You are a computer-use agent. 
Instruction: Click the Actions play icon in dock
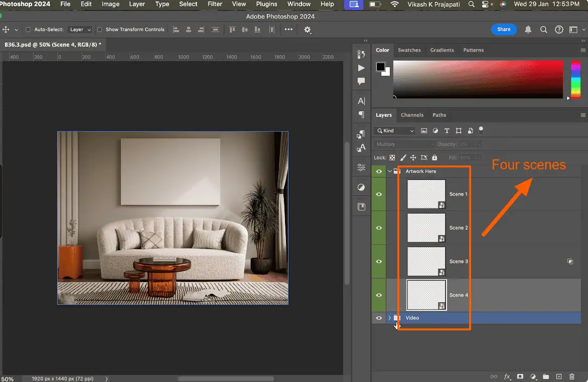click(x=361, y=68)
